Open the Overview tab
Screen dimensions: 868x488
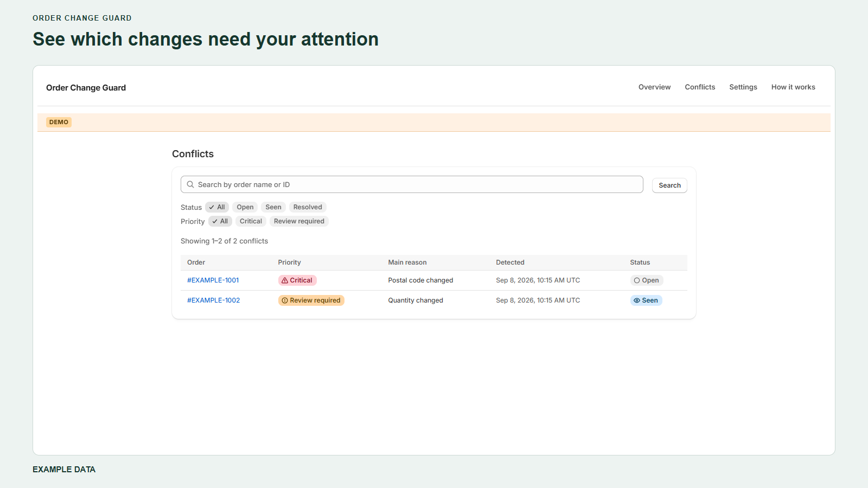pos(654,87)
